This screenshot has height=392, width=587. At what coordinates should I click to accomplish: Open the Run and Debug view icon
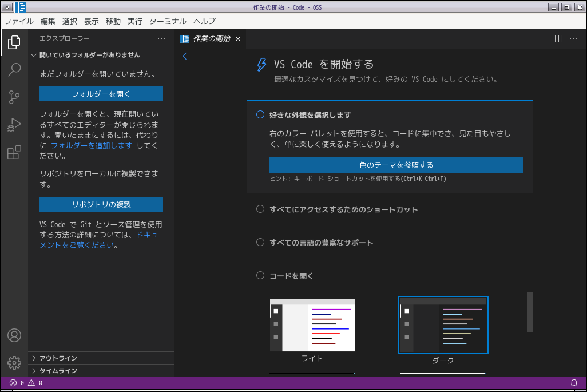coord(14,125)
